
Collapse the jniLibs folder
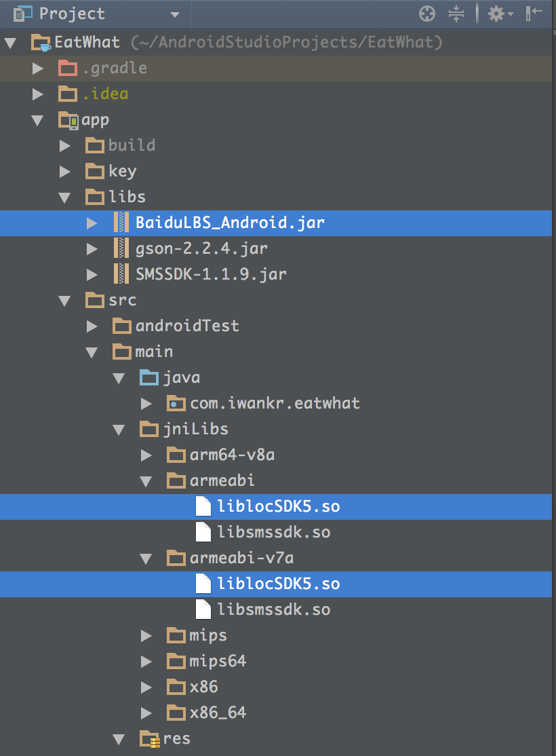pos(119,429)
